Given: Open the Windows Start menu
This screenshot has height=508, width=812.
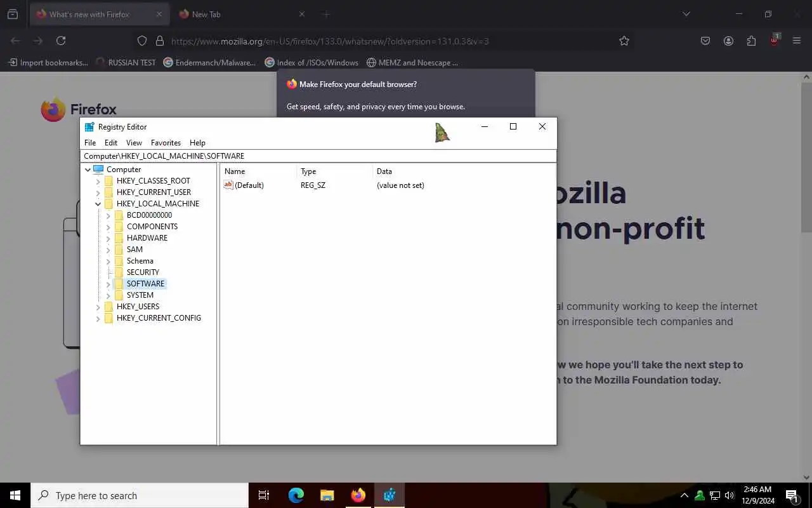Looking at the screenshot, I should pos(15,495).
